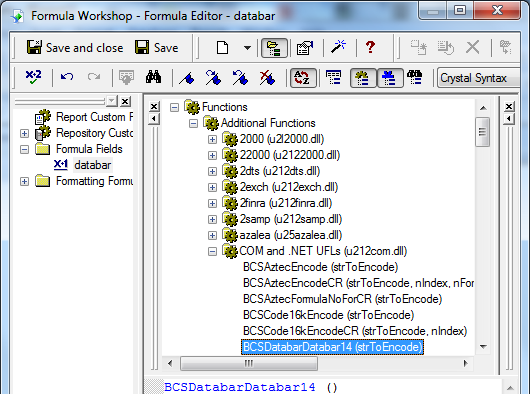Toggle the Field Tree panel icon
The image size is (530, 394).
(x=334, y=78)
